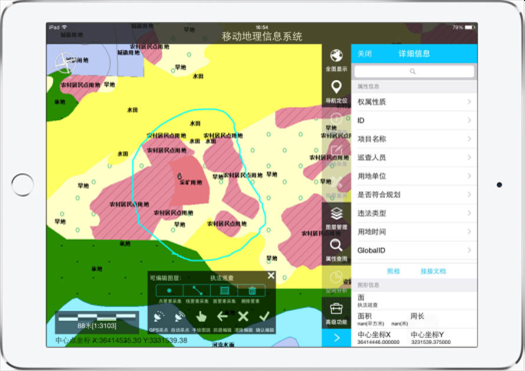Undo last edit with back arrow
525x371 pixels.
pos(222,316)
